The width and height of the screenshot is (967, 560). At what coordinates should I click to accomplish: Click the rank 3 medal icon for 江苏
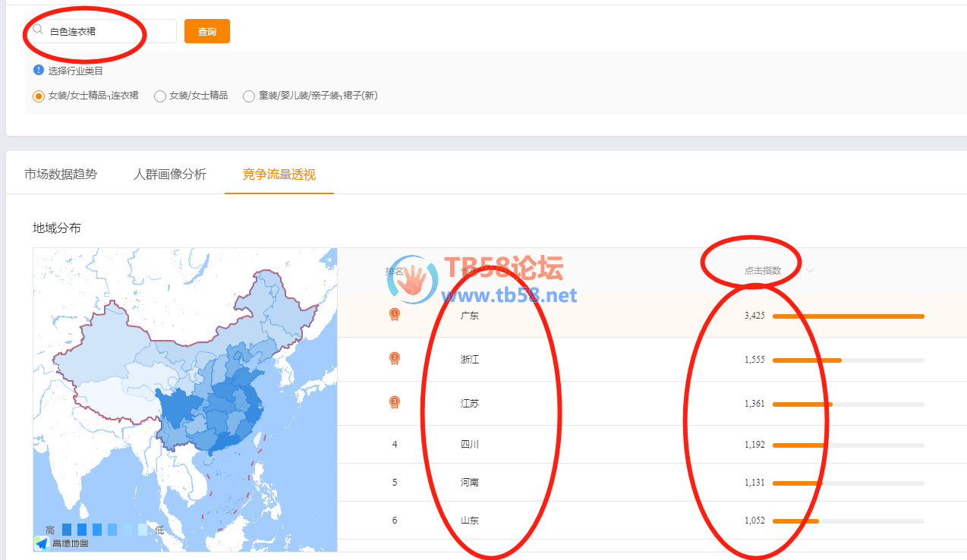coord(395,402)
